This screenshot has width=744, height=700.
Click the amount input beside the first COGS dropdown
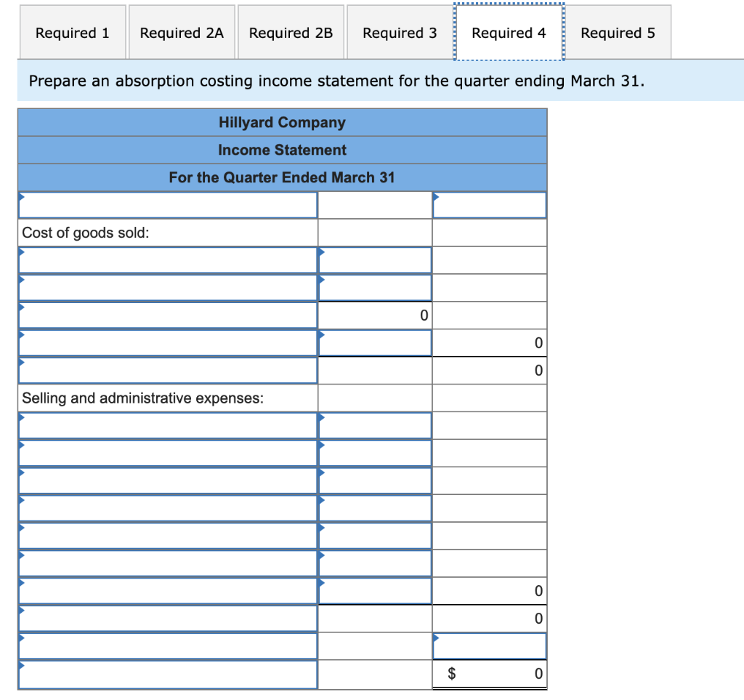(374, 260)
